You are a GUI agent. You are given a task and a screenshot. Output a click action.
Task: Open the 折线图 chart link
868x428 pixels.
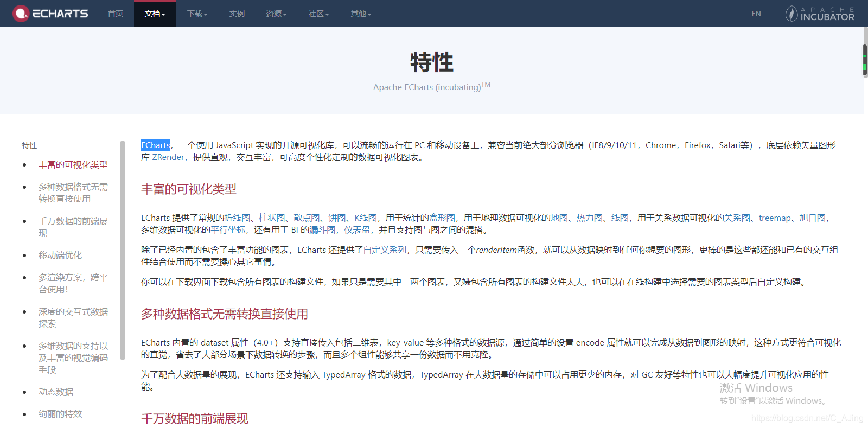pyautogui.click(x=237, y=218)
